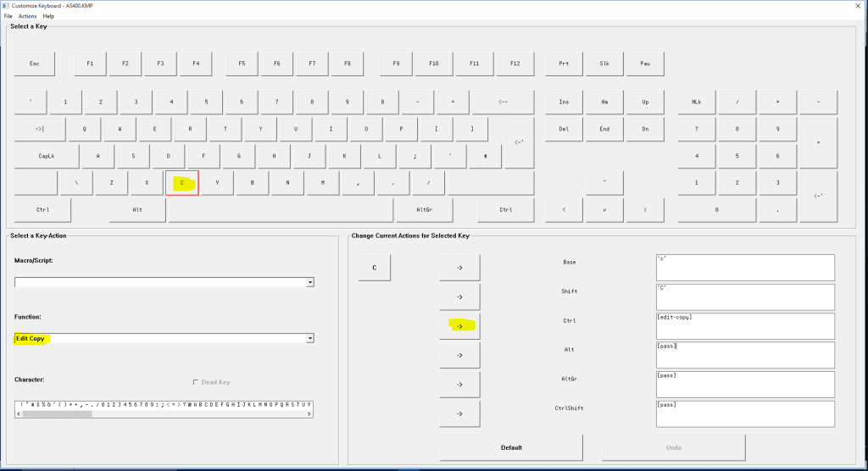
Task: Select the AltGr key
Action: tap(426, 209)
